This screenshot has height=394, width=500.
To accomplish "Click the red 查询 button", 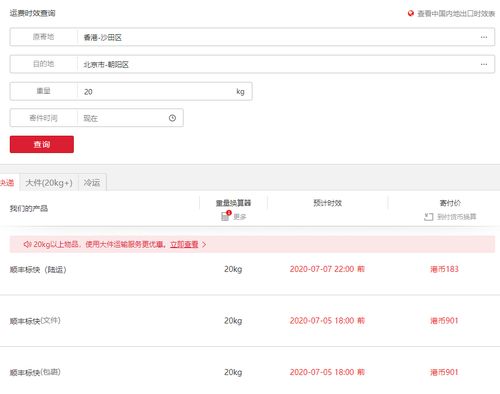I will tap(42, 144).
